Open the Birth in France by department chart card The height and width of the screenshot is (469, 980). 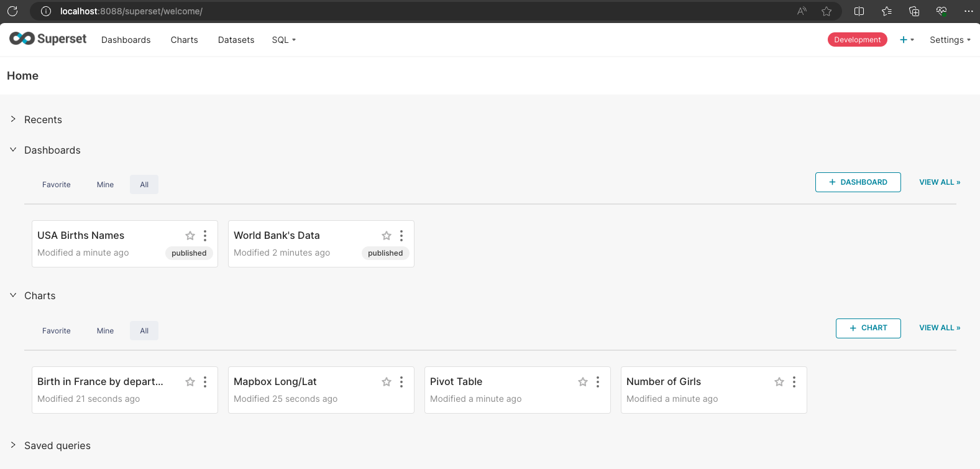pos(100,382)
